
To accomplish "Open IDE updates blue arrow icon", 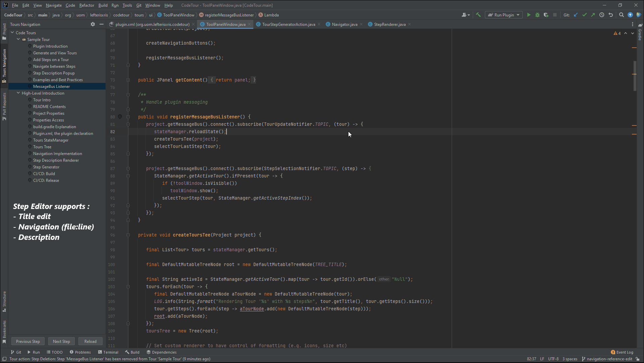I will pyautogui.click(x=630, y=15).
